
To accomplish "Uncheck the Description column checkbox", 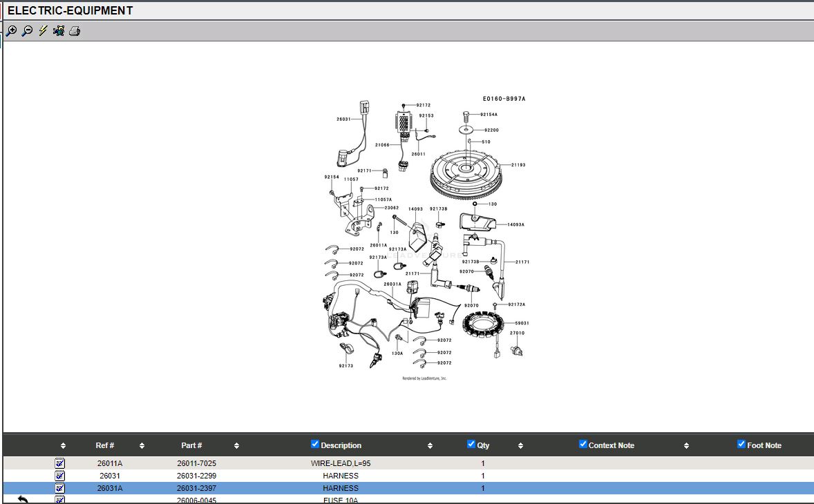I will (315, 444).
